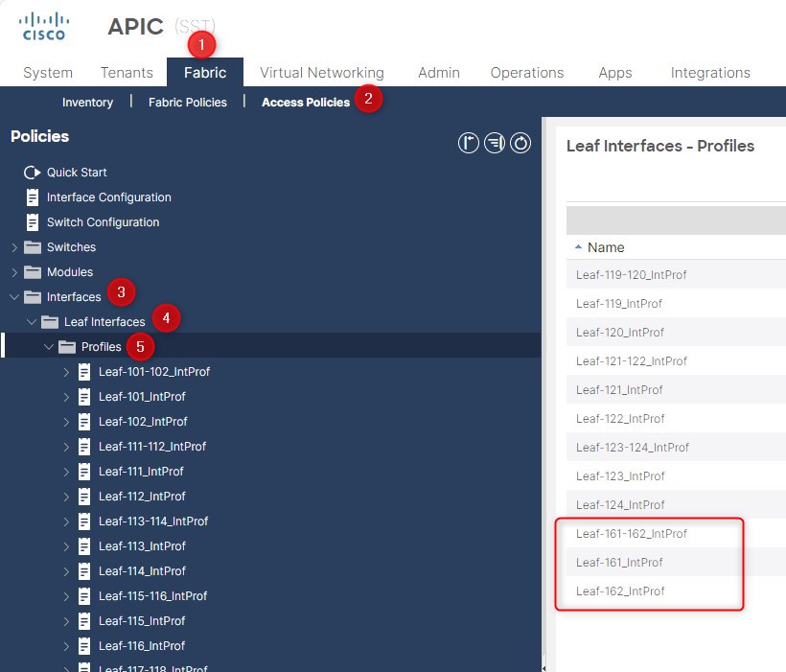This screenshot has width=786, height=672.
Task: Click the Switch Configuration document icon
Action: (x=32, y=222)
